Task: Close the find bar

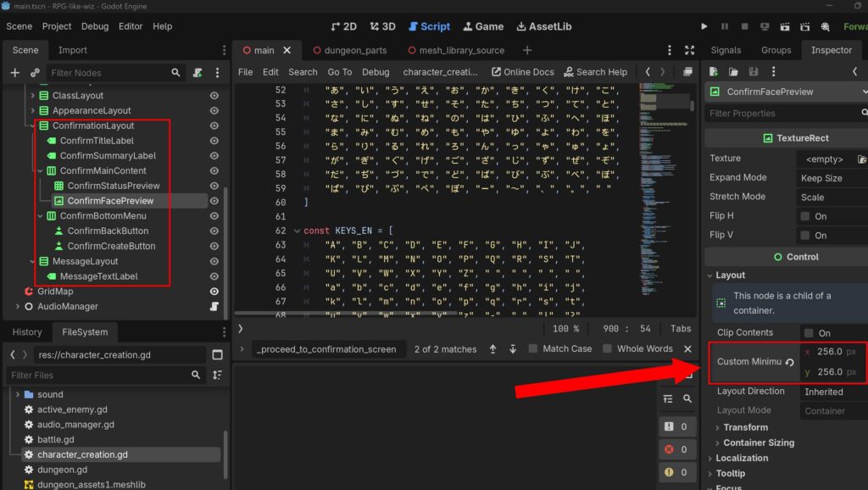Action: pos(687,348)
